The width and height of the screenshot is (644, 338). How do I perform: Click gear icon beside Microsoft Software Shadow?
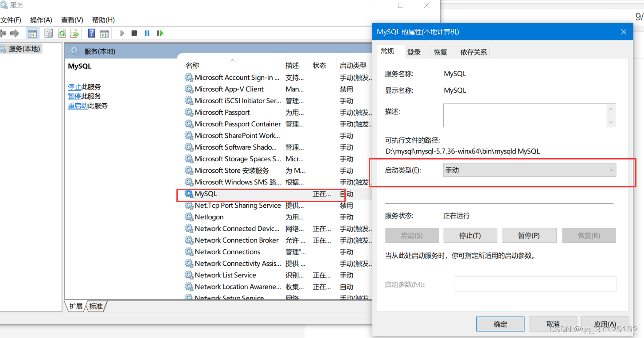point(189,147)
